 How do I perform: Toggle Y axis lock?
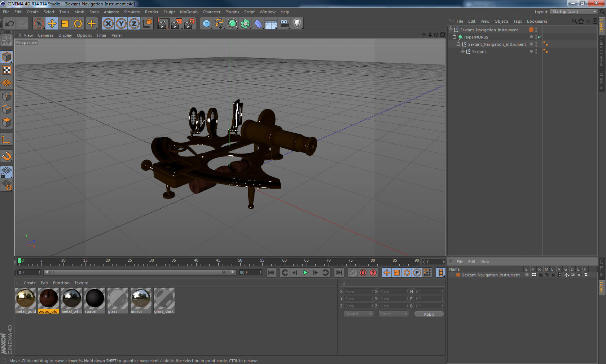(121, 24)
